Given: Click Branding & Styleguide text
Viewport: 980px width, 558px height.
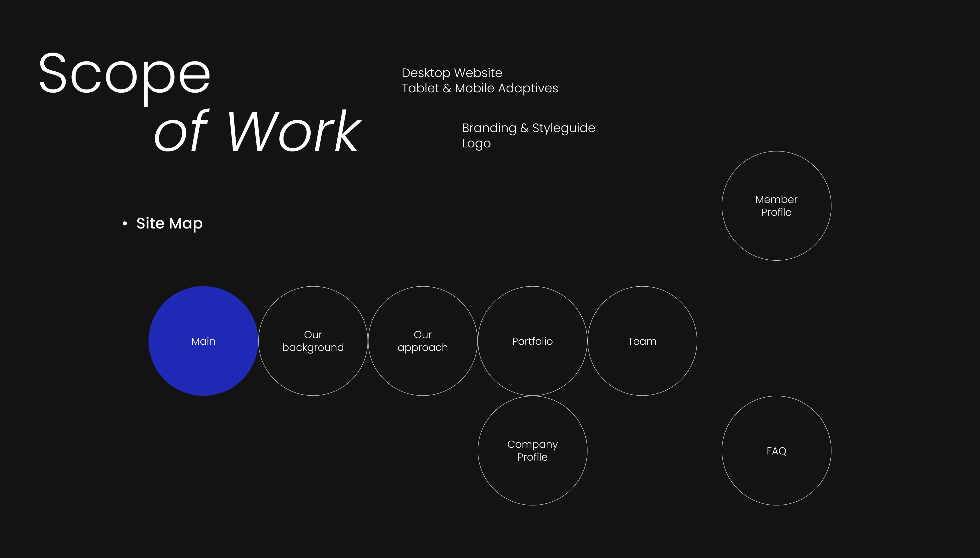Looking at the screenshot, I should click(x=528, y=128).
